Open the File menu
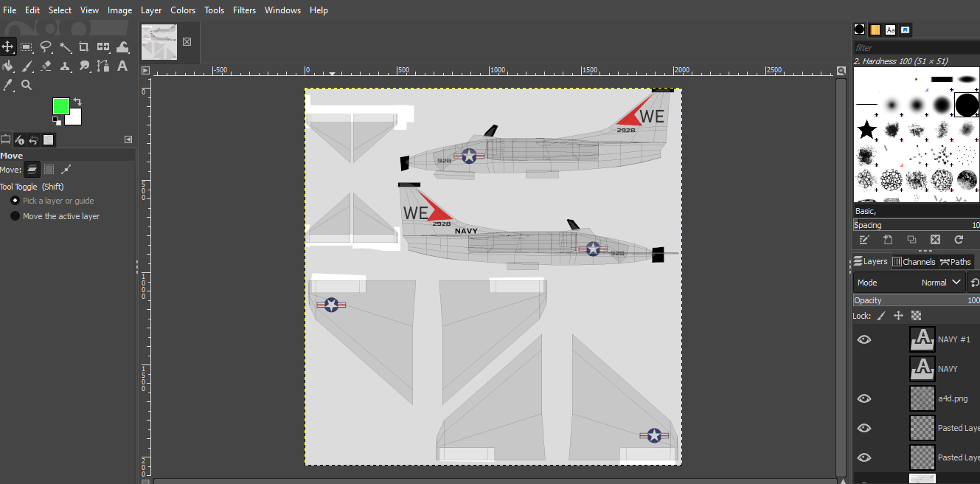 pyautogui.click(x=10, y=10)
